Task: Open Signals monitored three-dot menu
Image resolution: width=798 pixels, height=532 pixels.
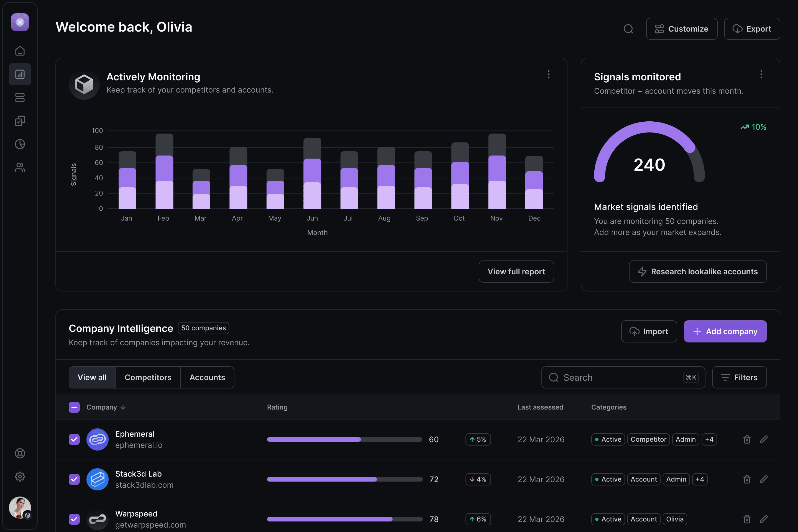Action: point(761,74)
